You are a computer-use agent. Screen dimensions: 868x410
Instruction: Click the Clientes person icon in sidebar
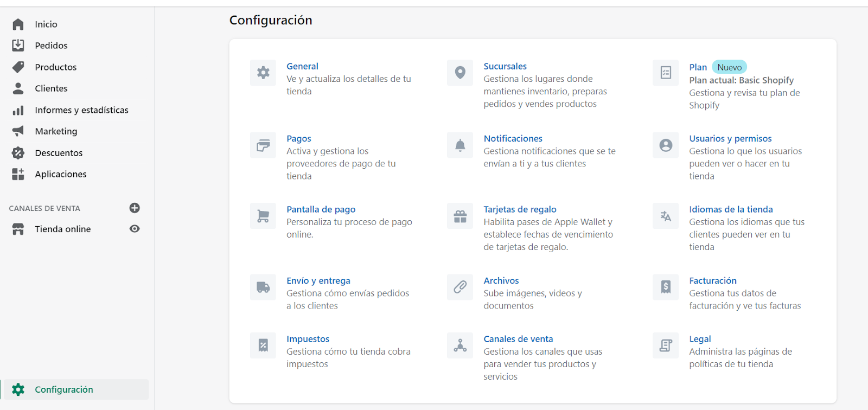pyautogui.click(x=18, y=88)
